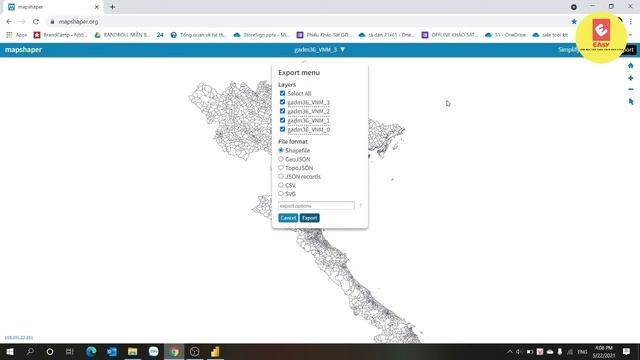Open Cortana from the taskbar
Screen dimensions: 640x360
[x=50, y=351]
